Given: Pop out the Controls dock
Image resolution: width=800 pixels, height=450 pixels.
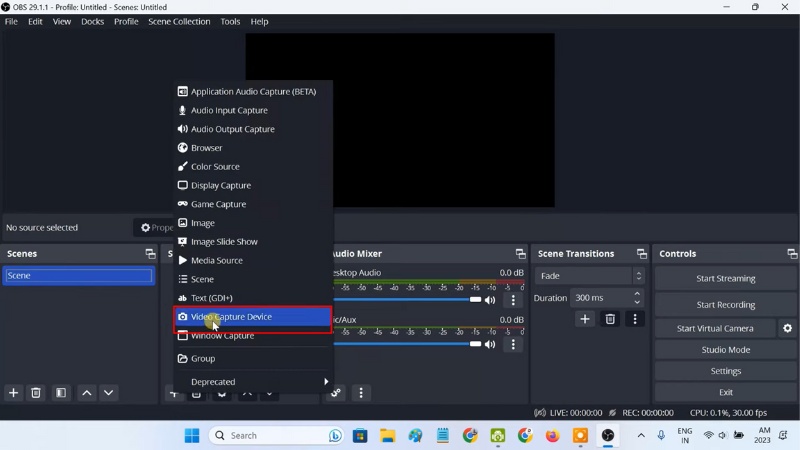Looking at the screenshot, I should pyautogui.click(x=792, y=254).
